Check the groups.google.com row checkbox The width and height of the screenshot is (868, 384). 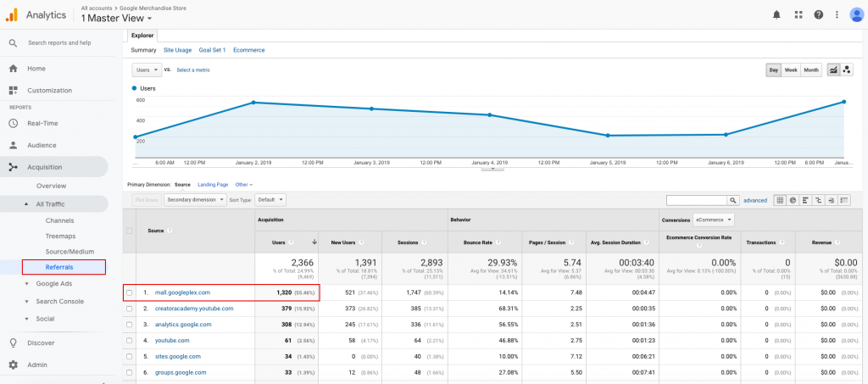(130, 373)
